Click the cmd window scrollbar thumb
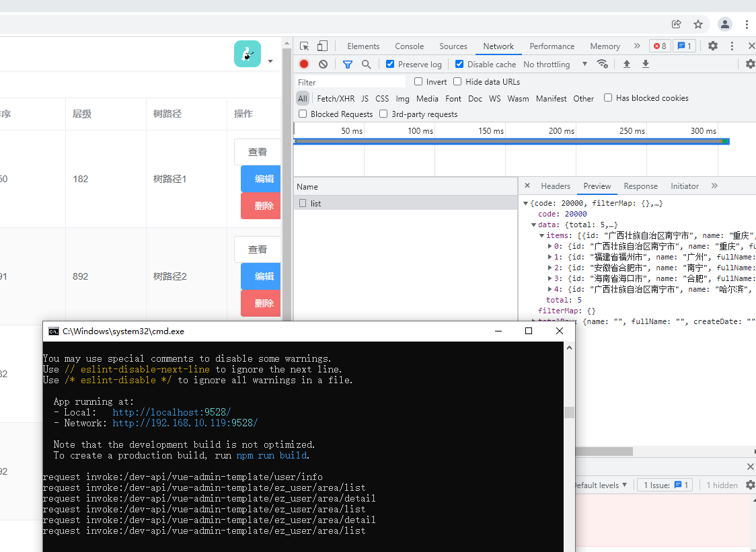Image resolution: width=756 pixels, height=552 pixels. click(x=570, y=412)
